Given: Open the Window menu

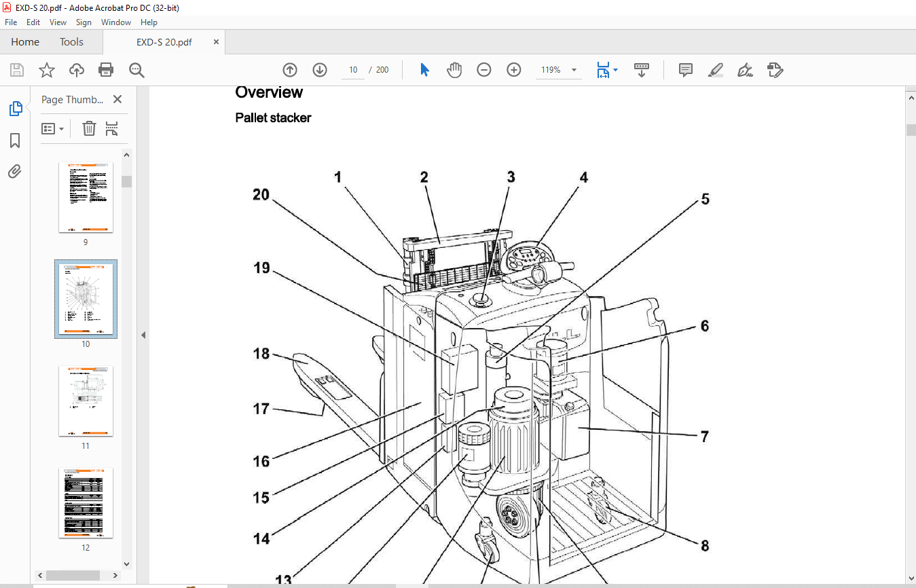Looking at the screenshot, I should [x=116, y=22].
